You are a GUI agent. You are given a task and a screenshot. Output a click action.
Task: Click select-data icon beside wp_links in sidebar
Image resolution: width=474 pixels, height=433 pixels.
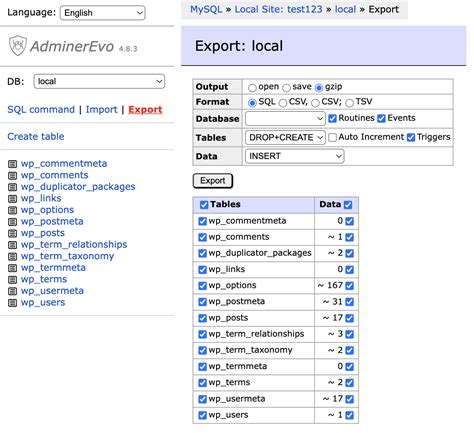[x=12, y=199]
